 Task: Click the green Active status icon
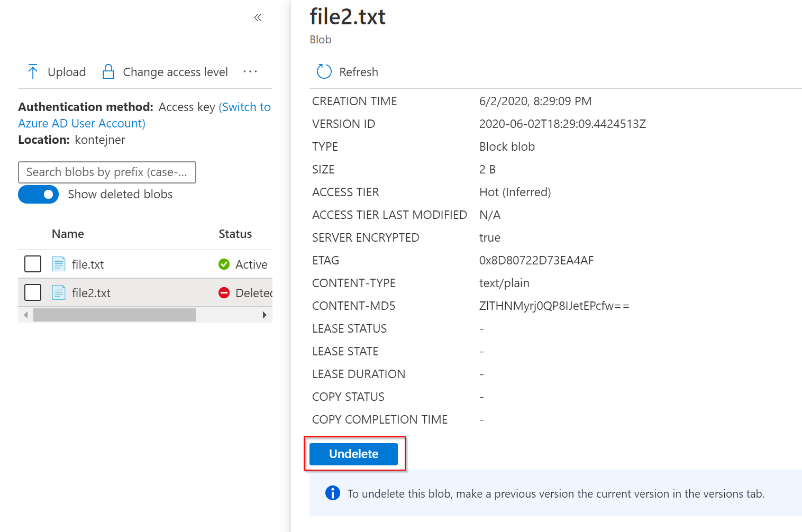pos(224,264)
